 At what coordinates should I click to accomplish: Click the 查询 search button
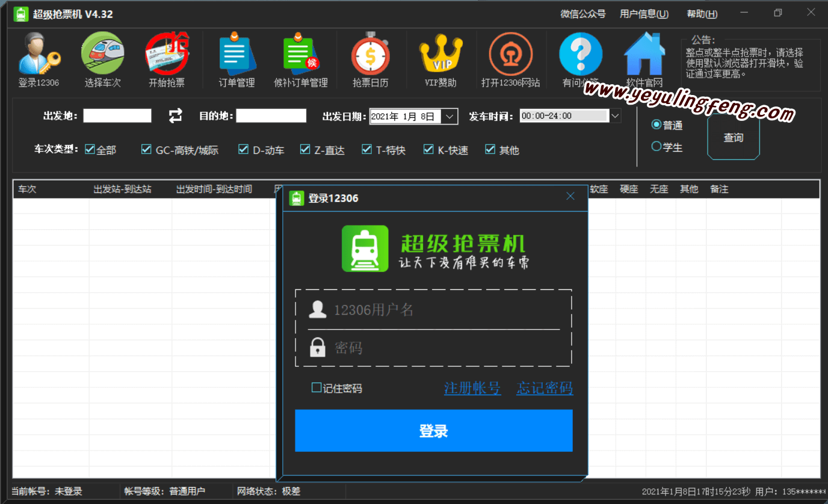tap(734, 138)
